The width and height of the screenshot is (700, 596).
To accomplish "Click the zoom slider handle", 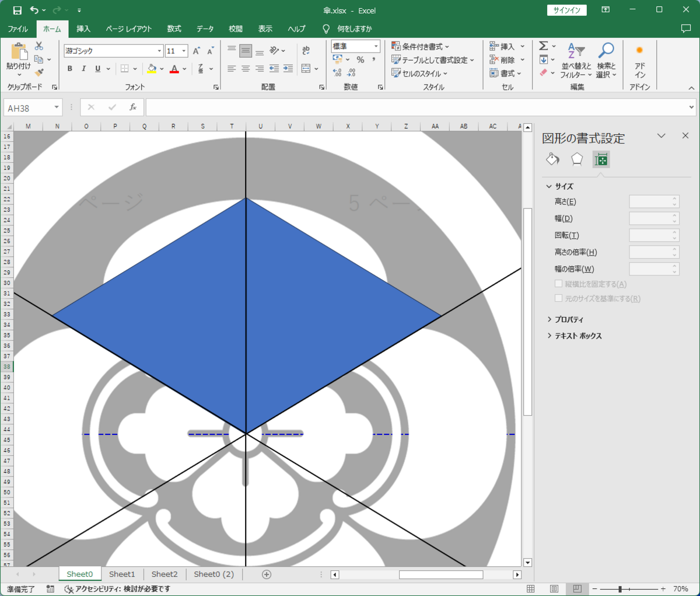I will [620, 589].
